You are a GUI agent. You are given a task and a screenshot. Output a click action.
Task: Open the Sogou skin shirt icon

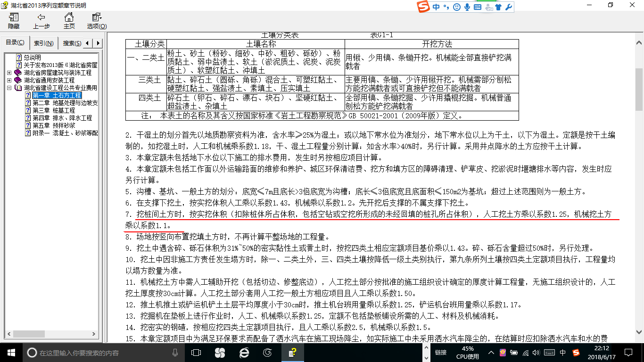[x=498, y=7]
